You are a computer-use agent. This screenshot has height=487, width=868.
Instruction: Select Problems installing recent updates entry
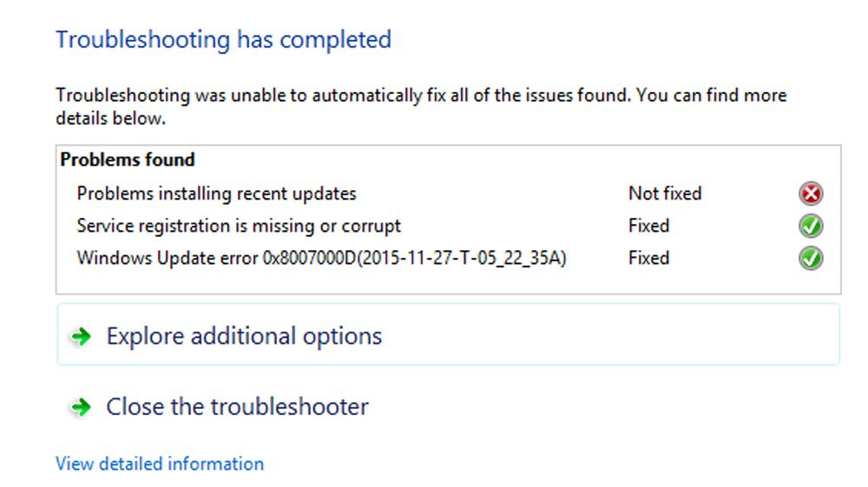pyautogui.click(x=216, y=194)
